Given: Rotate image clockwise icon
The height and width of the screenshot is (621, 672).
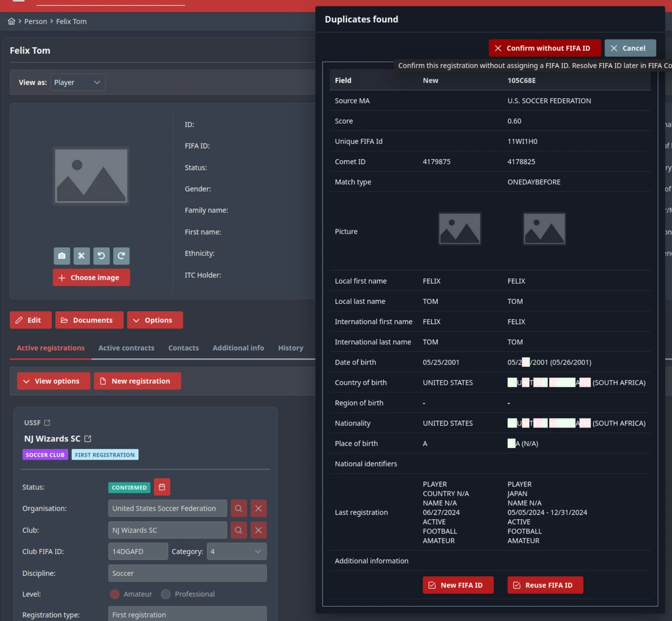Looking at the screenshot, I should 121,256.
